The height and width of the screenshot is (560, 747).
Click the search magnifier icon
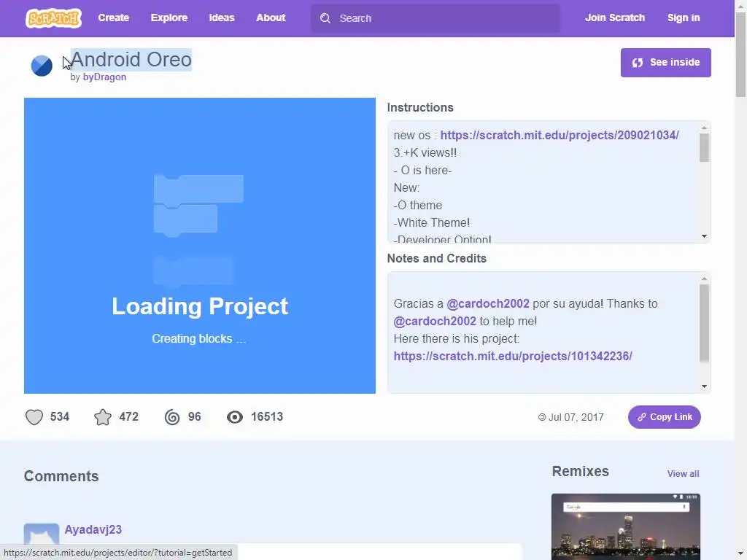pyautogui.click(x=325, y=18)
